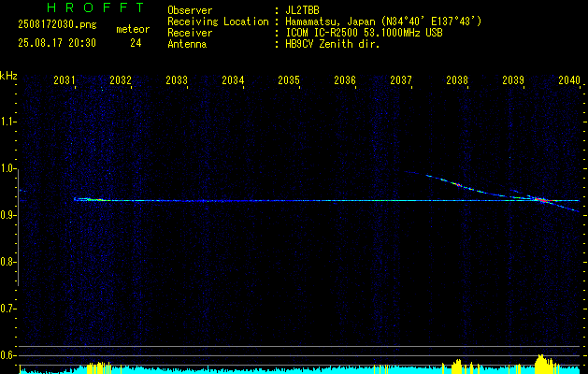The image size is (588, 374).
Task: Click the 0.7 frequency axis label
Action: click(x=7, y=309)
